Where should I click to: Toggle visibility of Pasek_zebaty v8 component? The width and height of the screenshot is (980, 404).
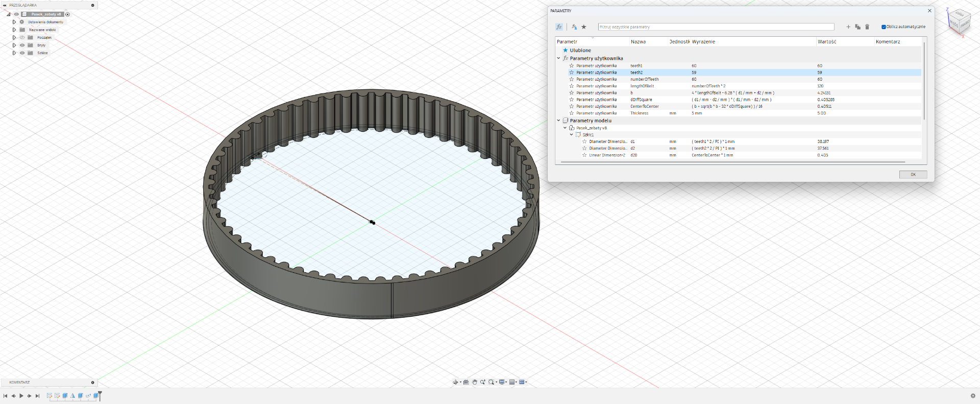tap(16, 14)
